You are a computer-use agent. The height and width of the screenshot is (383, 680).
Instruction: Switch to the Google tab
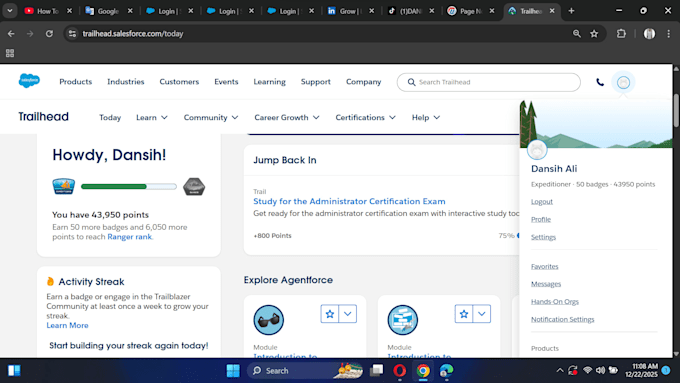[108, 11]
